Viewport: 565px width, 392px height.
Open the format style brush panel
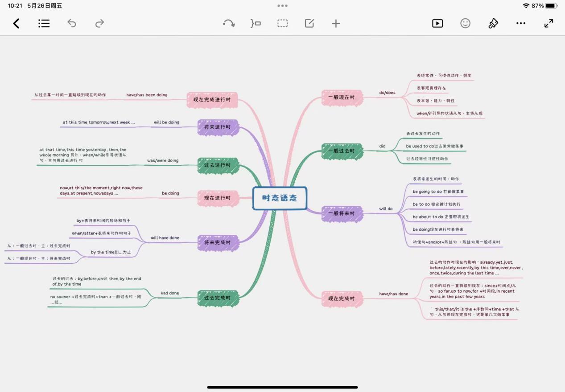(x=493, y=24)
